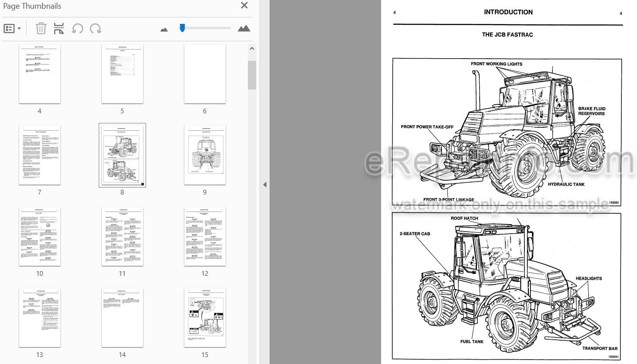637x364 pixels.
Task: Rotate page counterclockwise
Action: [x=77, y=29]
